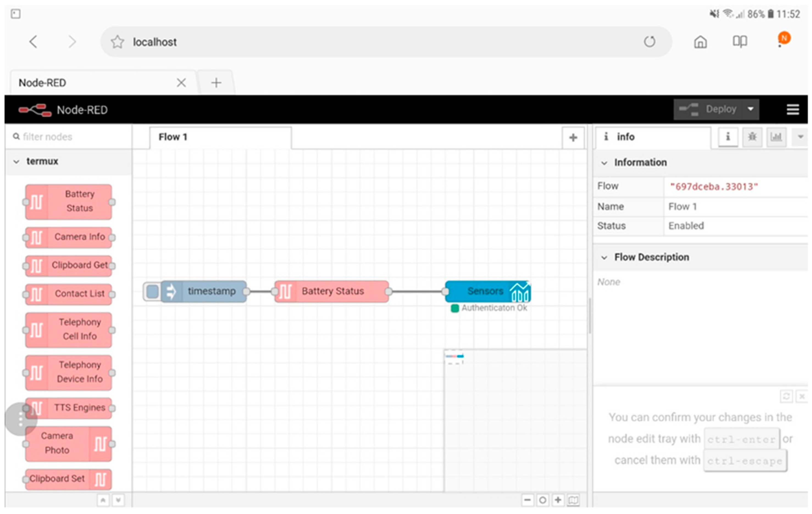Toggle the navigator map view icon
The image size is (812, 514).
[573, 500]
